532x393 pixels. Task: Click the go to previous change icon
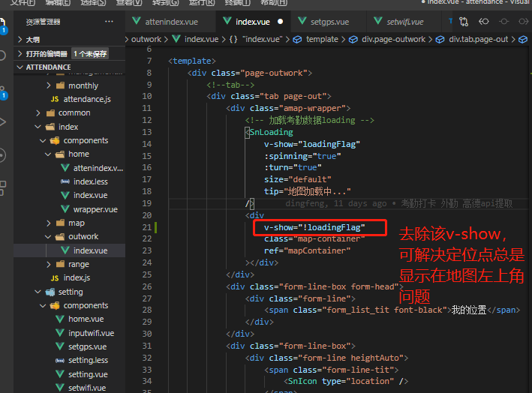(484, 22)
